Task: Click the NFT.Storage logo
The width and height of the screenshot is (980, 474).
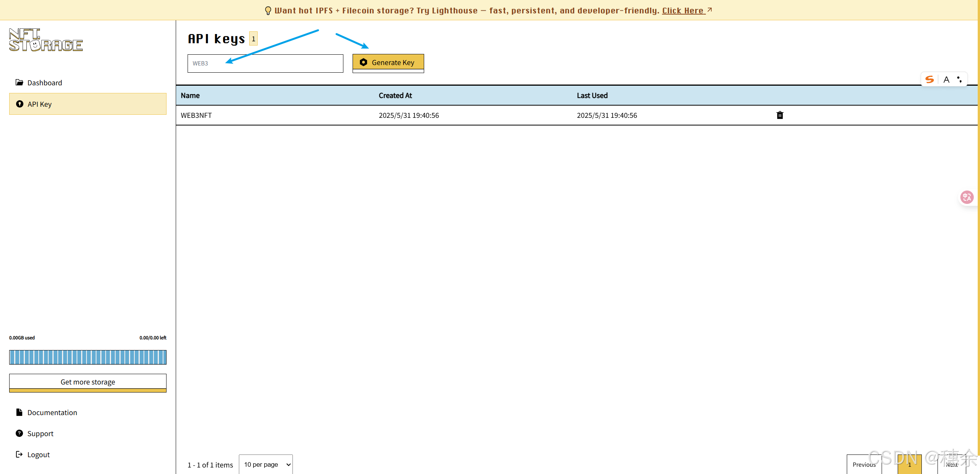Action: [x=46, y=40]
